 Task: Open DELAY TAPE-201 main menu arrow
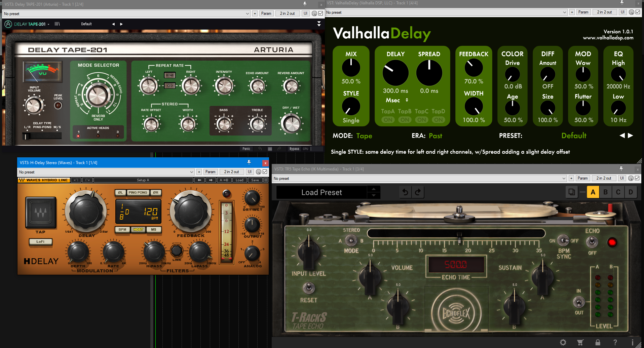coord(48,24)
